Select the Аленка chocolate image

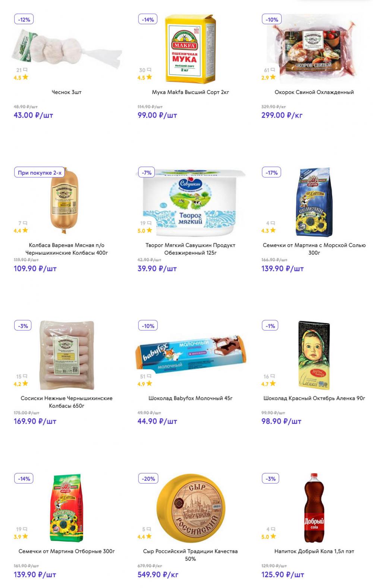click(x=314, y=355)
